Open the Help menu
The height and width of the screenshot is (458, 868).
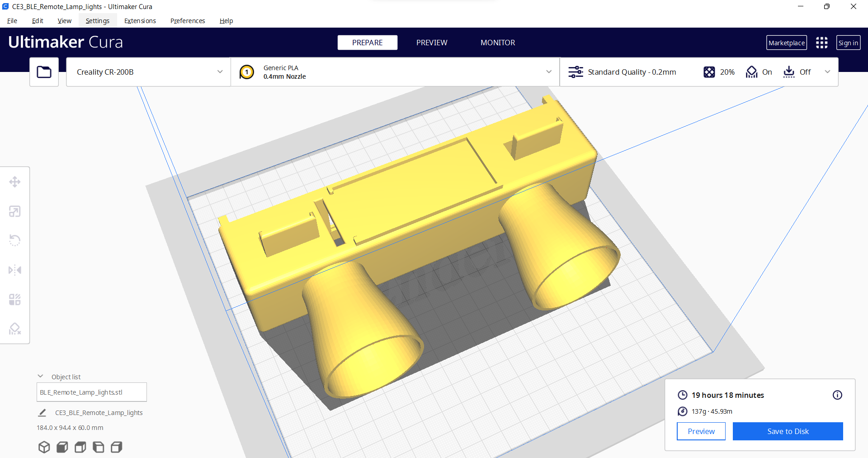pos(226,21)
